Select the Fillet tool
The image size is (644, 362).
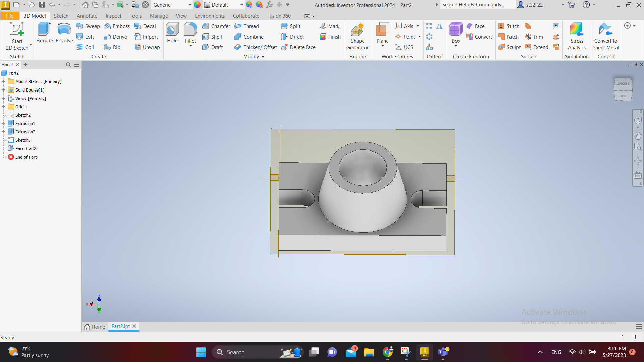pos(190,32)
